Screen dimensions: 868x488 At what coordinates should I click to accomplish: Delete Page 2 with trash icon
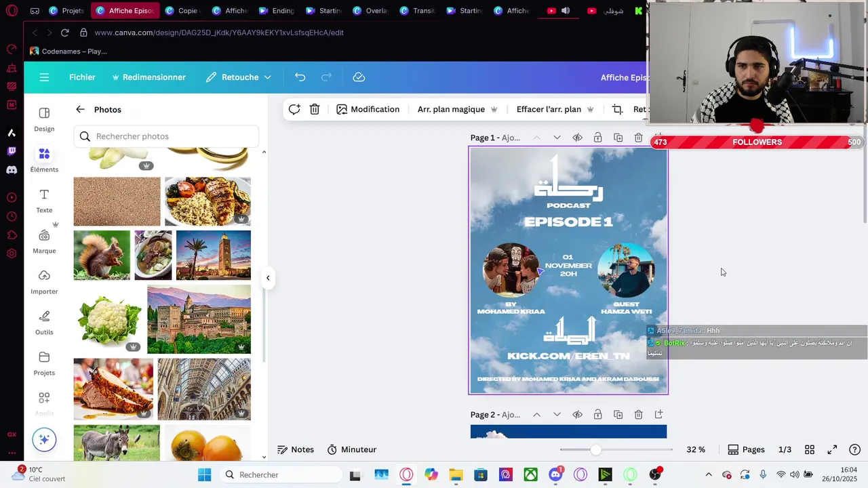(638, 414)
